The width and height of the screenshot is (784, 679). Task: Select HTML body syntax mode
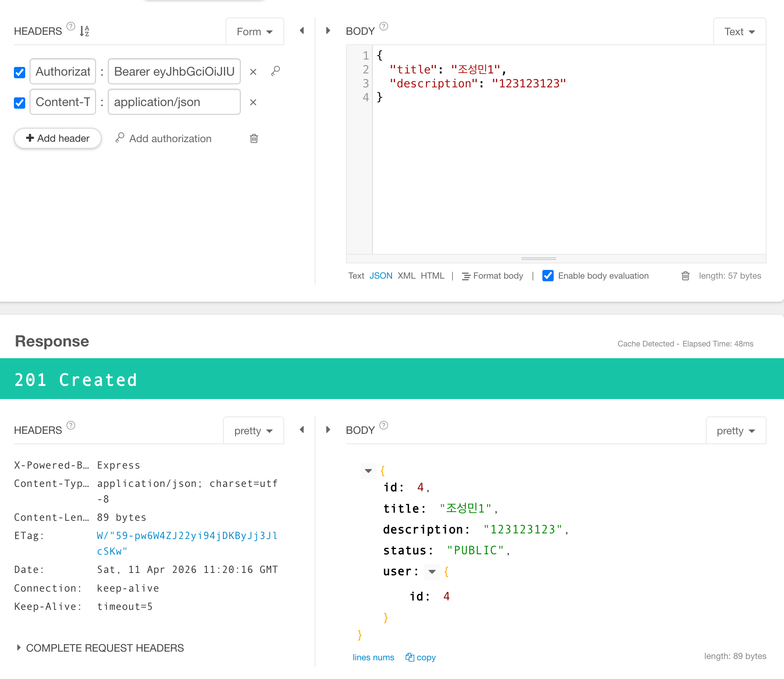(x=432, y=276)
